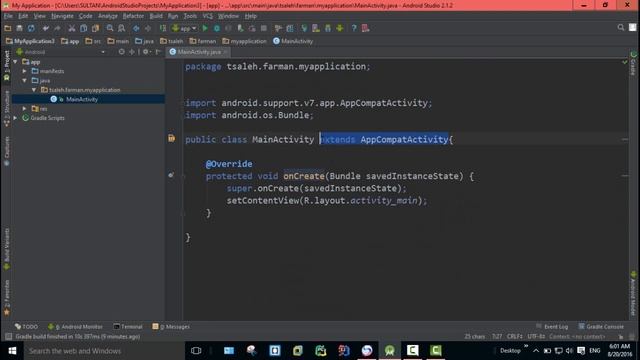Click the Paste toolbar icon
640x360 pixels.
(x=96, y=28)
